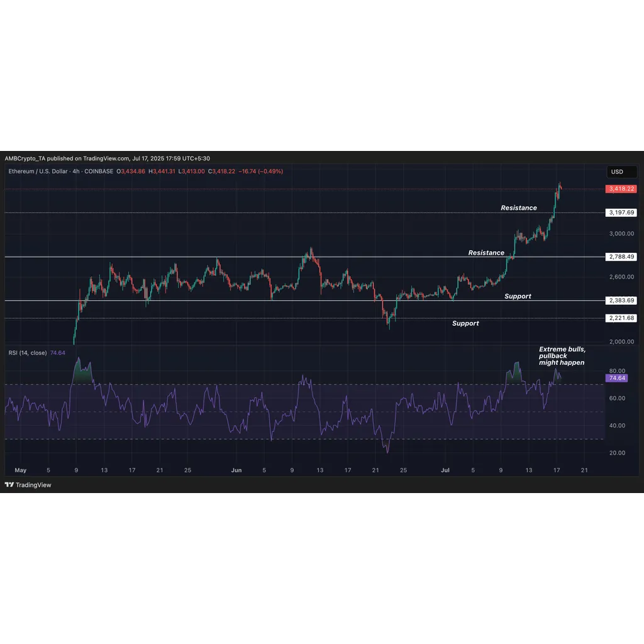Click the Extreme bulls pullback annotation
Screen dimensions: 644x644
click(x=562, y=356)
